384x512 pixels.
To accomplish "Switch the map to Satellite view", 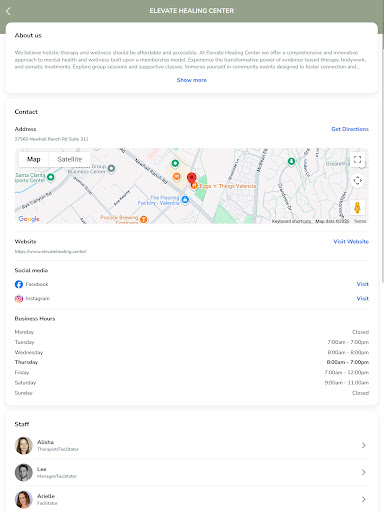I will 70,159.
